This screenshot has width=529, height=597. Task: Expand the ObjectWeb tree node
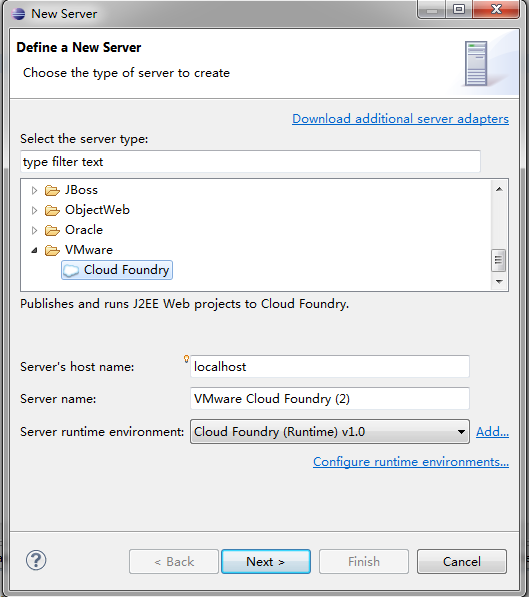tap(34, 210)
